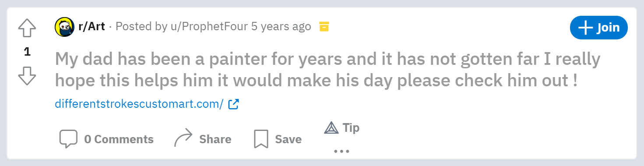Click the yellow archived post box icon
Screen dimensions: 644x166
pos(324,27)
